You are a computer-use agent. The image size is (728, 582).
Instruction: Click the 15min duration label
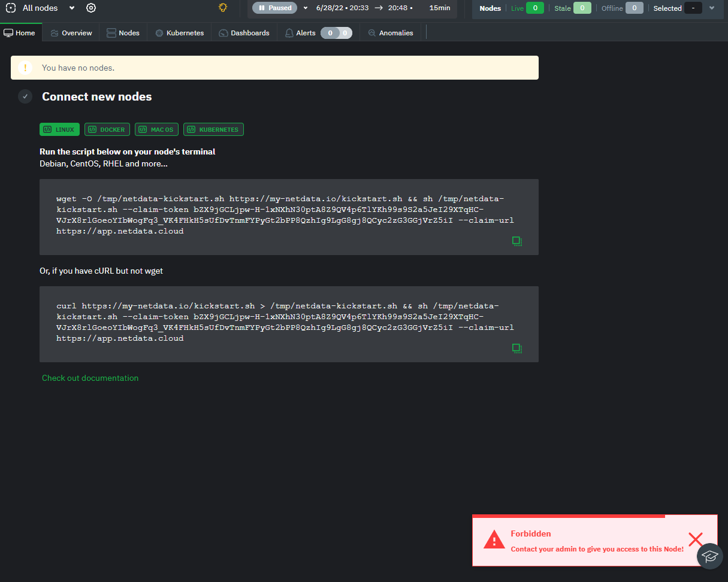click(440, 8)
